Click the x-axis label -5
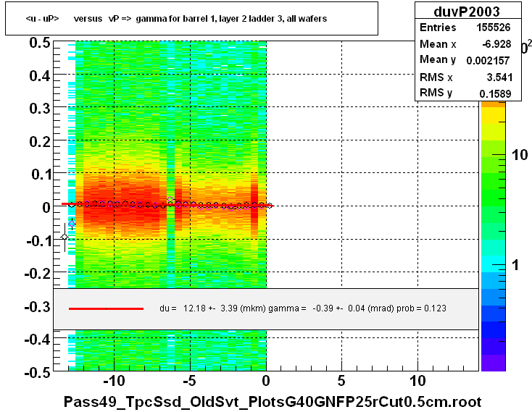Image resolution: width=532 pixels, height=412 pixels. tap(189, 382)
